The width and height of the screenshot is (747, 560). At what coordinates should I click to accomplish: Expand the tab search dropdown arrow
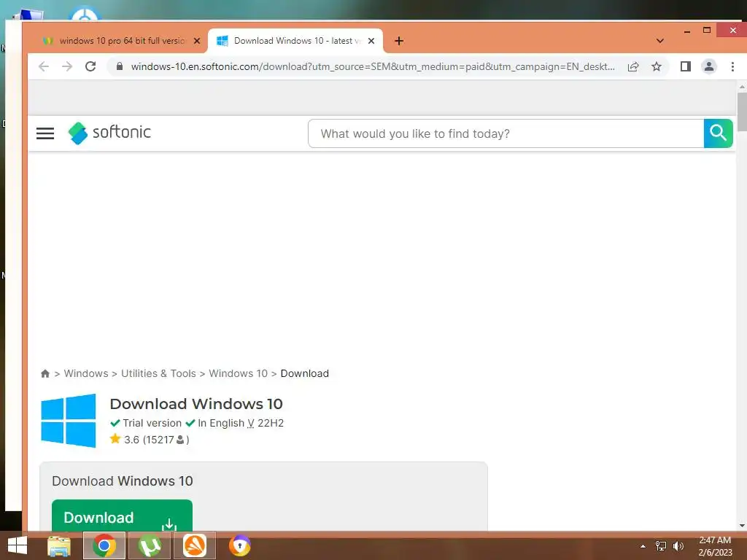coord(659,41)
